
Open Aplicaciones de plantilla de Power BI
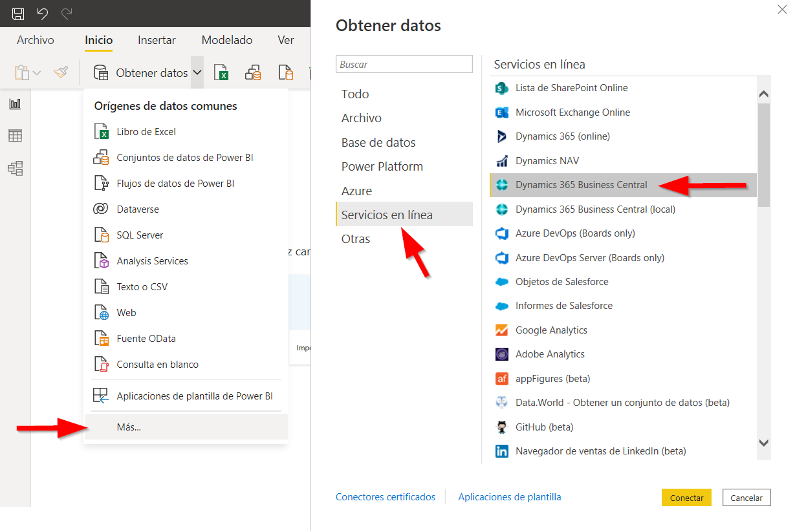point(186,396)
